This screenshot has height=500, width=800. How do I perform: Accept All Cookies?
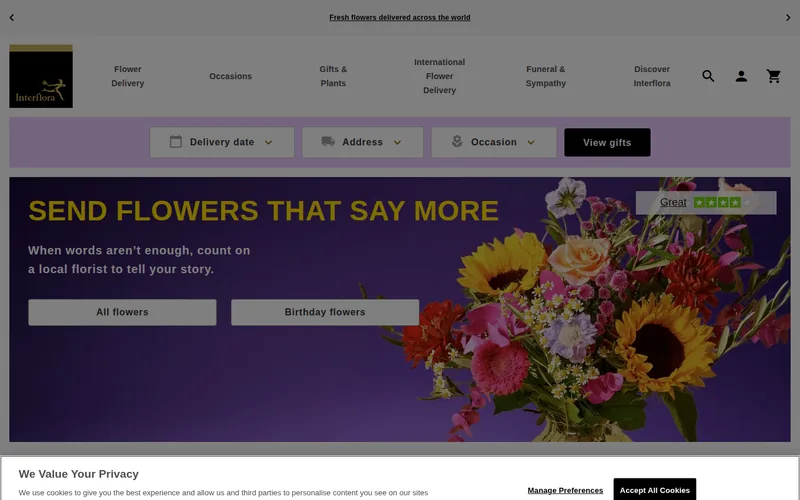pos(655,490)
